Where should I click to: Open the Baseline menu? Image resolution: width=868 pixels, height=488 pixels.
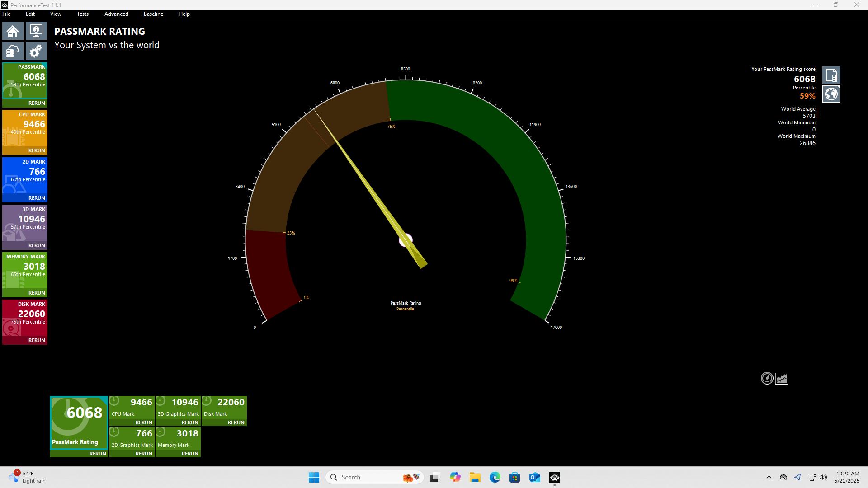tap(153, 14)
